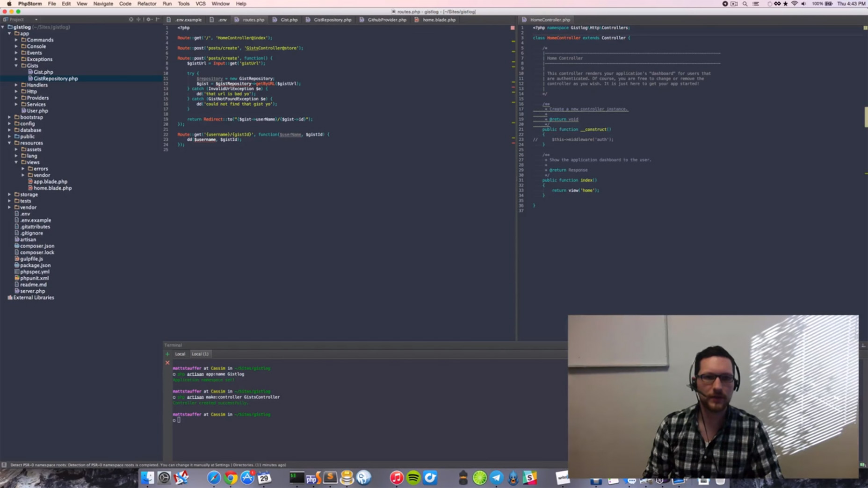Click terminal prompt input cursor
Screen dimensions: 868x488
click(x=179, y=420)
